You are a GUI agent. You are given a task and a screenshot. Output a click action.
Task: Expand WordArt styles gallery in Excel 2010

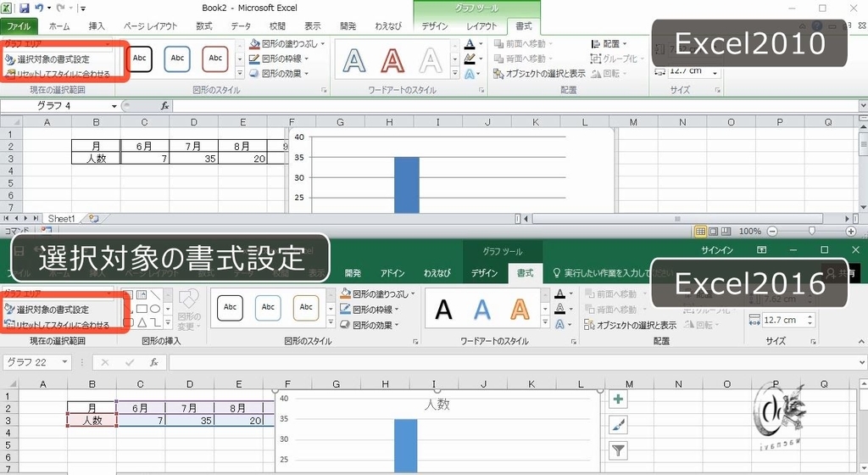tap(455, 73)
